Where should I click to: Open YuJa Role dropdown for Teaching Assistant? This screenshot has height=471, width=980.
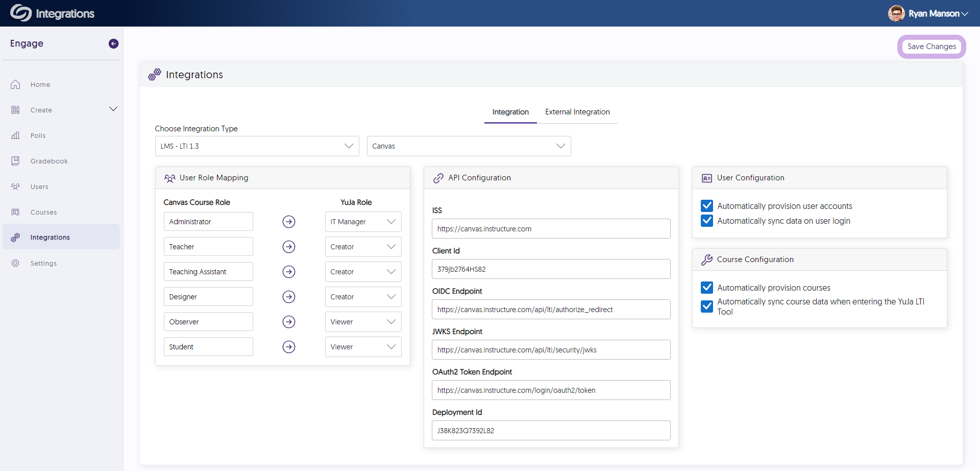pyautogui.click(x=363, y=272)
